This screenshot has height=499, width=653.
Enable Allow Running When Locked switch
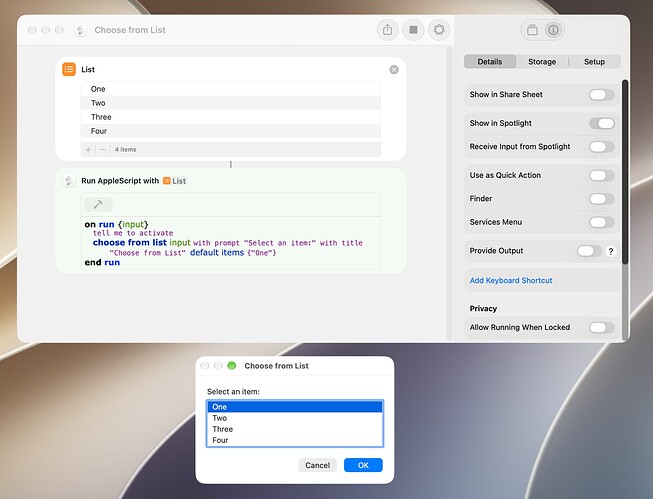click(x=601, y=327)
